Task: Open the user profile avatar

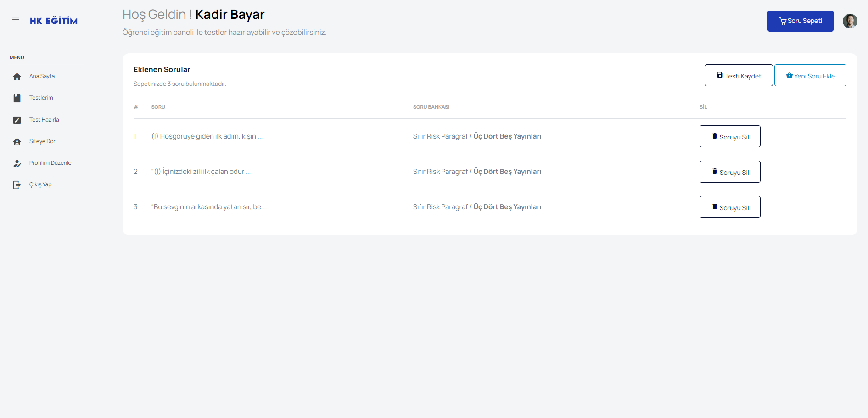Action: (x=850, y=21)
